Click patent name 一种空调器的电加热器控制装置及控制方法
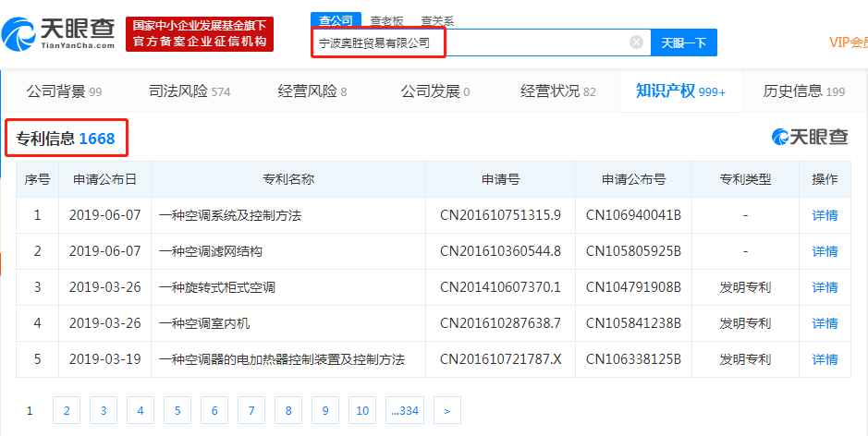The height and width of the screenshot is (436, 868). [x=282, y=359]
